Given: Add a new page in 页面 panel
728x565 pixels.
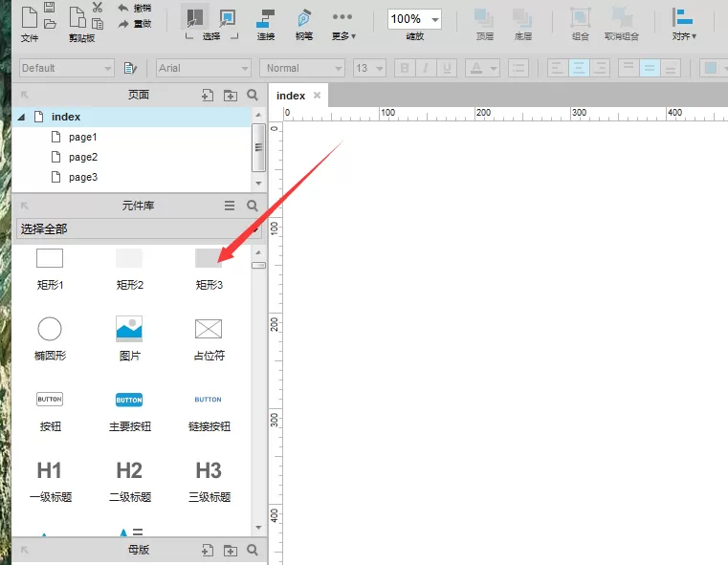Looking at the screenshot, I should pyautogui.click(x=208, y=95).
